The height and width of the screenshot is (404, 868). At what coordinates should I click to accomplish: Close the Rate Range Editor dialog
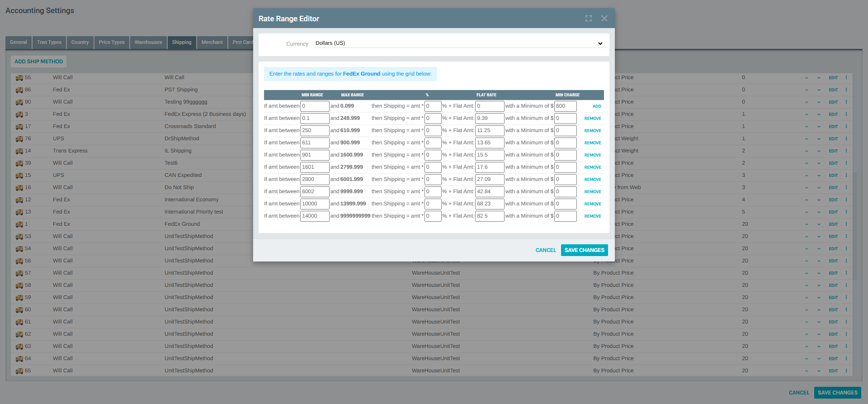[x=604, y=19]
